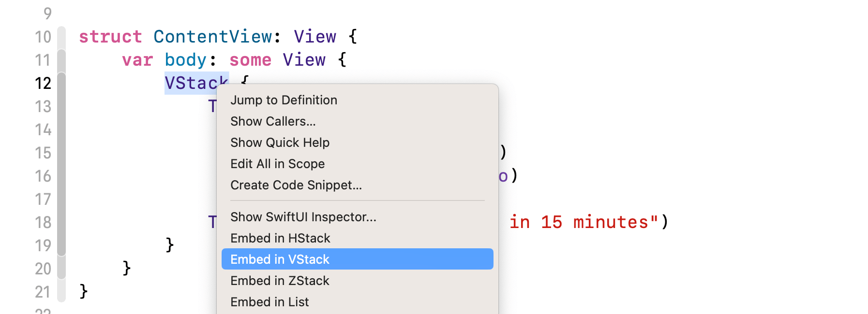
Task: Click the struct keyword
Action: tap(110, 37)
